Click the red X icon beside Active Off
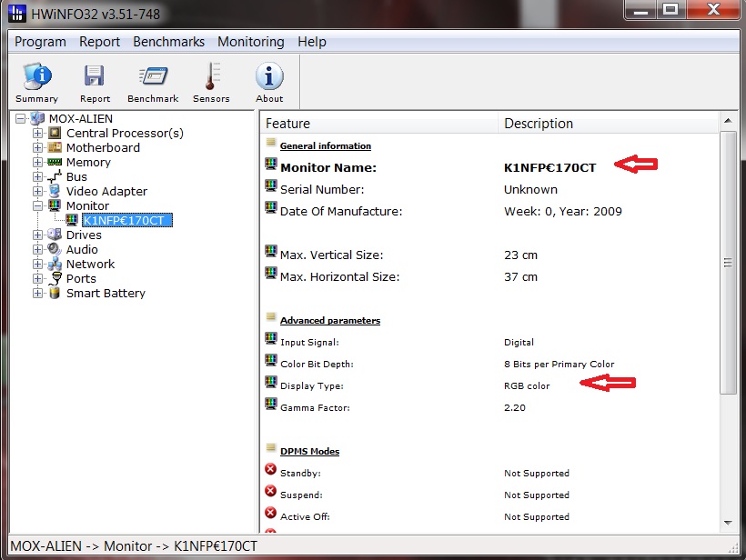Image resolution: width=746 pixels, height=560 pixels. (271, 513)
